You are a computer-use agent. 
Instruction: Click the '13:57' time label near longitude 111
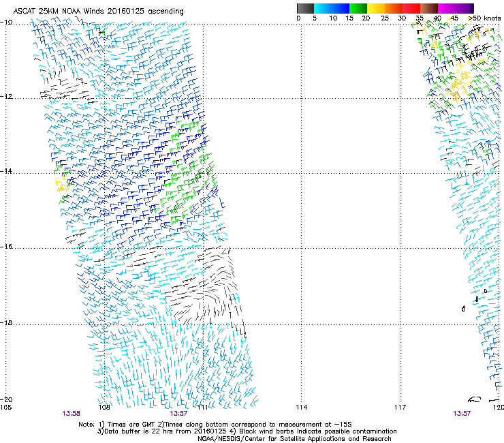tap(178, 414)
